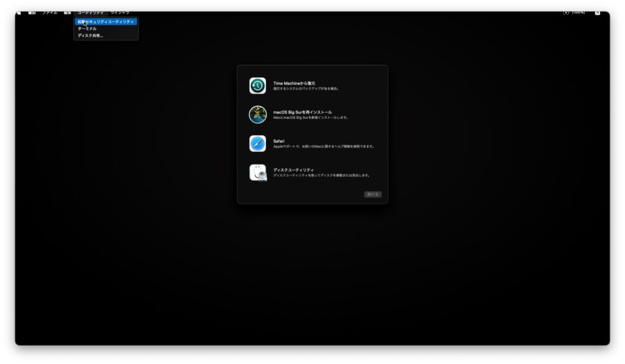Select ターミナル in the Utilities menu
Viewport: 625px width, 364px height.
click(x=87, y=29)
